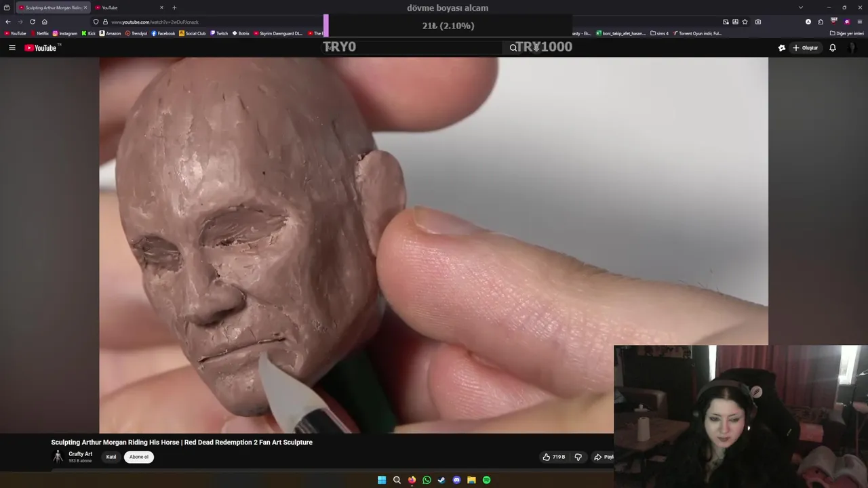Open the Kick bookmark

click(x=89, y=33)
